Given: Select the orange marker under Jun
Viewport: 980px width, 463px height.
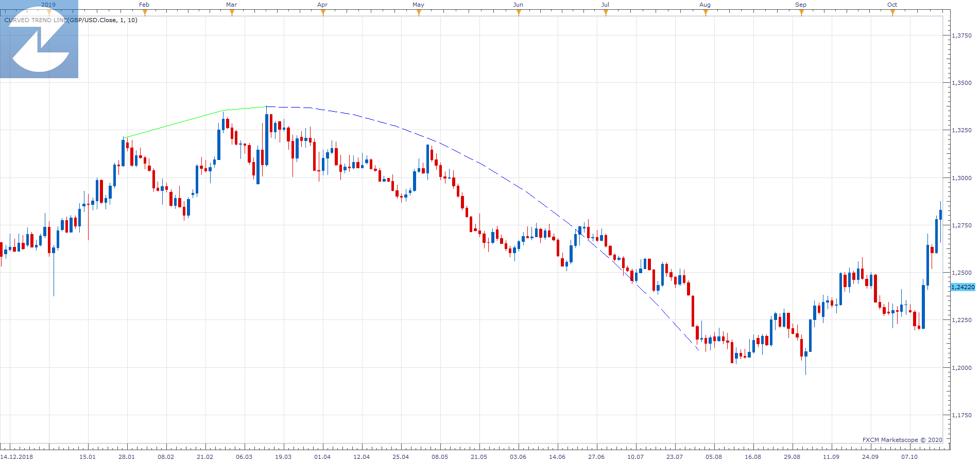Looking at the screenshot, I should coord(519,12).
